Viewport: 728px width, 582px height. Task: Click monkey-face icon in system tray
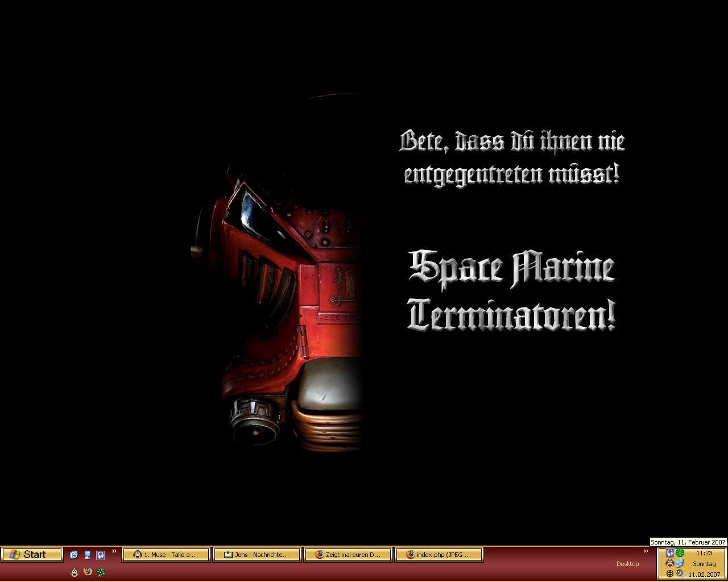coord(670,563)
